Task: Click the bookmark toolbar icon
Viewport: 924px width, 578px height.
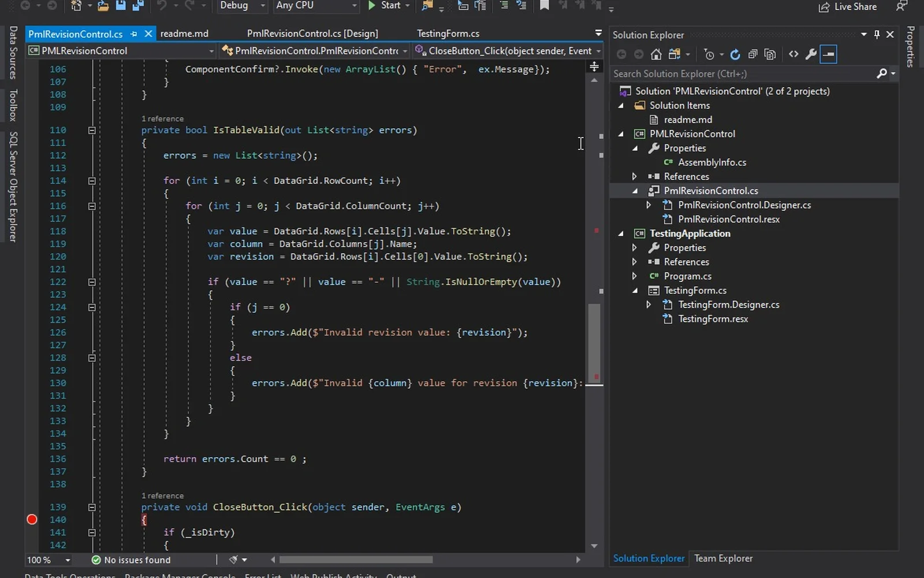Action: pos(544,5)
